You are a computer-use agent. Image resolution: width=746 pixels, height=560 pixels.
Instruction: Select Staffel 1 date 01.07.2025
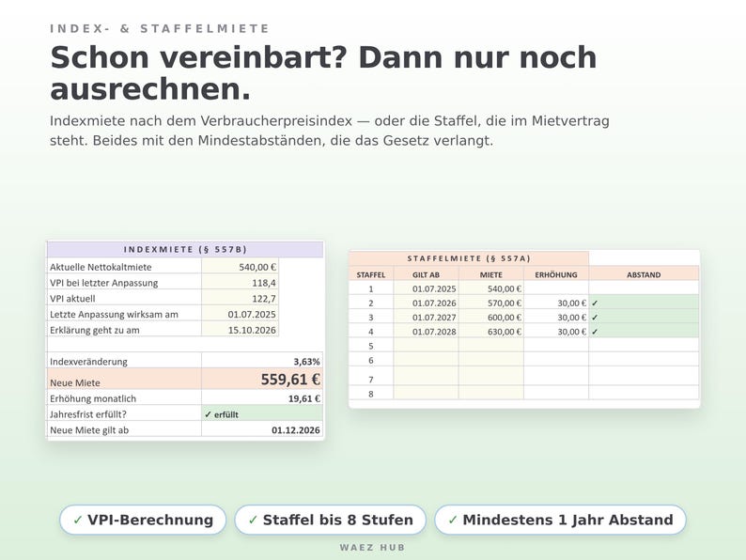[x=427, y=288]
